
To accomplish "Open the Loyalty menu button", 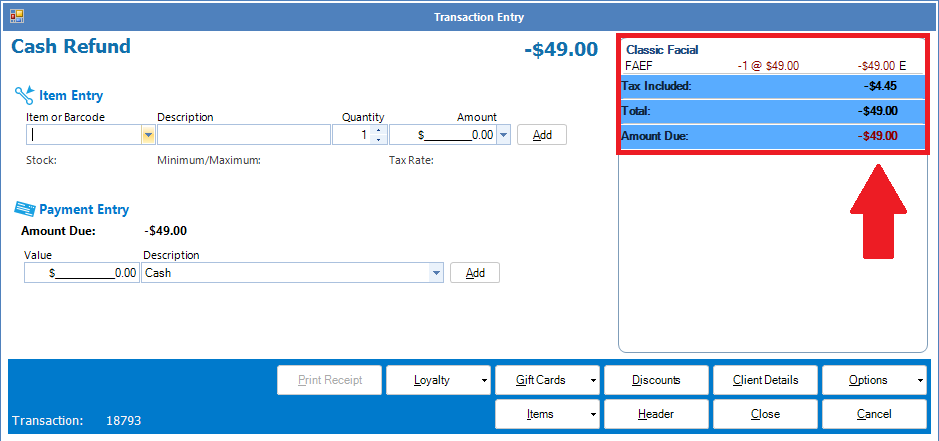I will tap(440, 380).
